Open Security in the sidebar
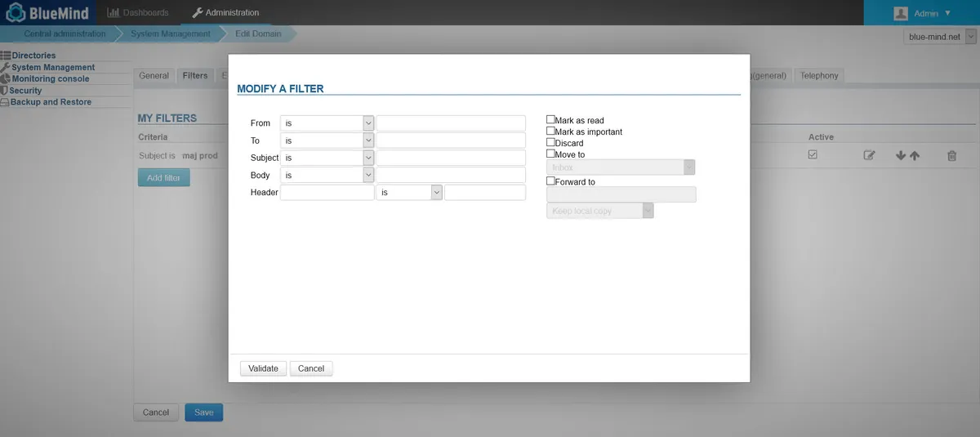The width and height of the screenshot is (980, 437). tap(25, 91)
